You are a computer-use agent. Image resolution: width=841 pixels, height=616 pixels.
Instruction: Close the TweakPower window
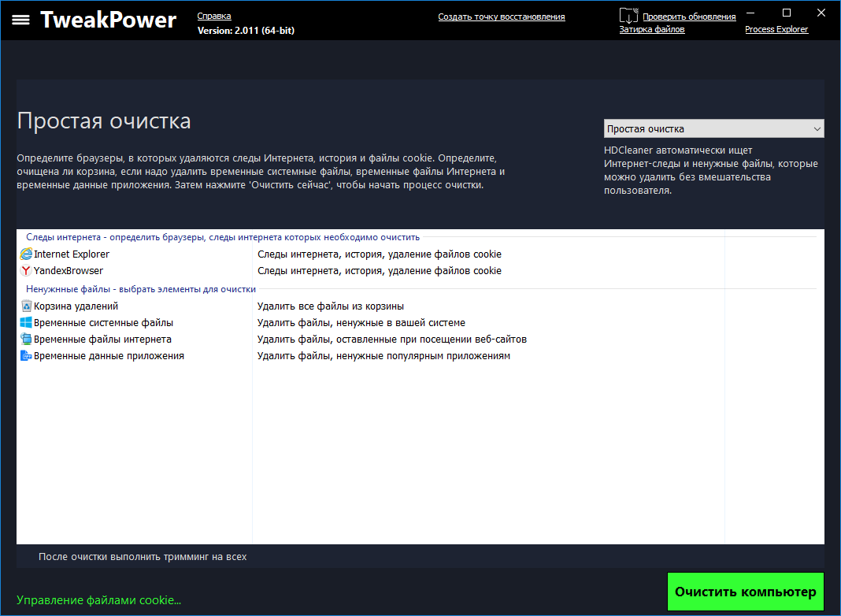[x=821, y=13]
